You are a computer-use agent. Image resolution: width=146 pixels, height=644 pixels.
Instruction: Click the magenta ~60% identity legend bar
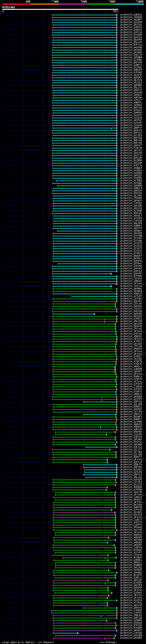(73, 4)
